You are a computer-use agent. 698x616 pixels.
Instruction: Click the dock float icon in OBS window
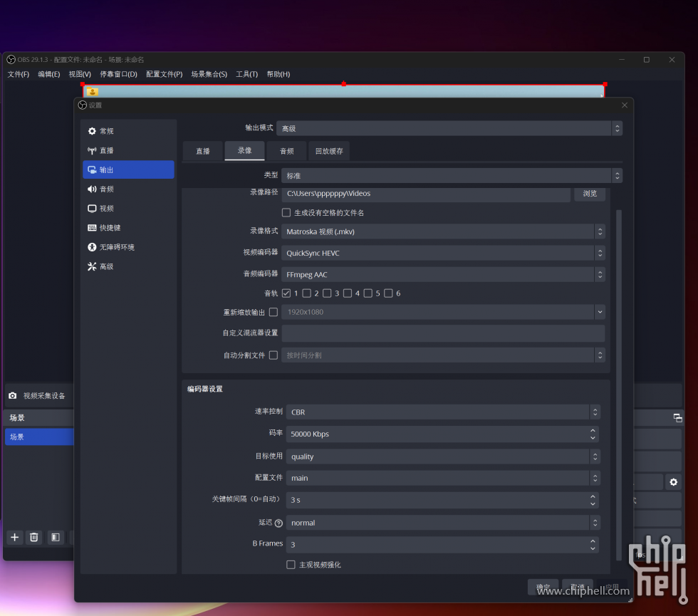click(677, 417)
